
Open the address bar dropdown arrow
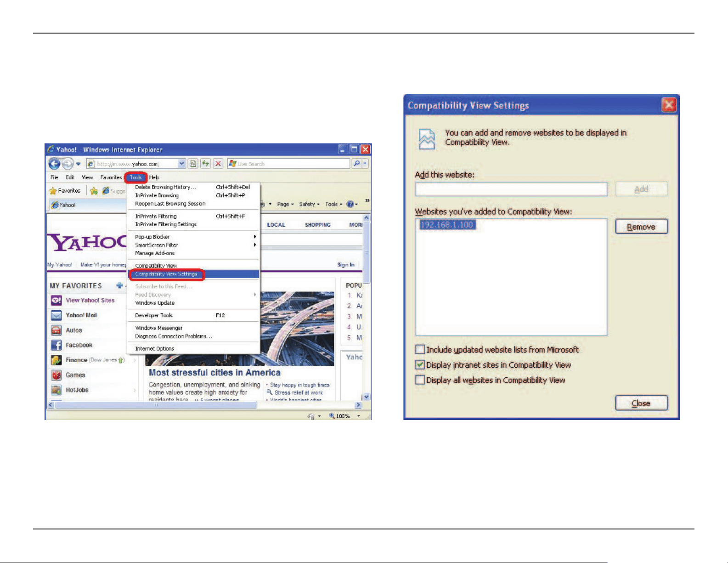[181, 164]
